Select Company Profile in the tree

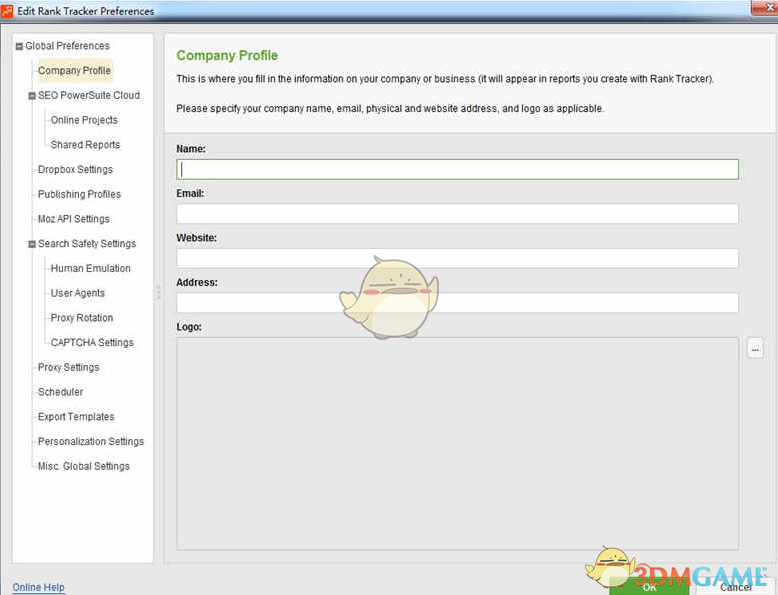click(x=74, y=70)
